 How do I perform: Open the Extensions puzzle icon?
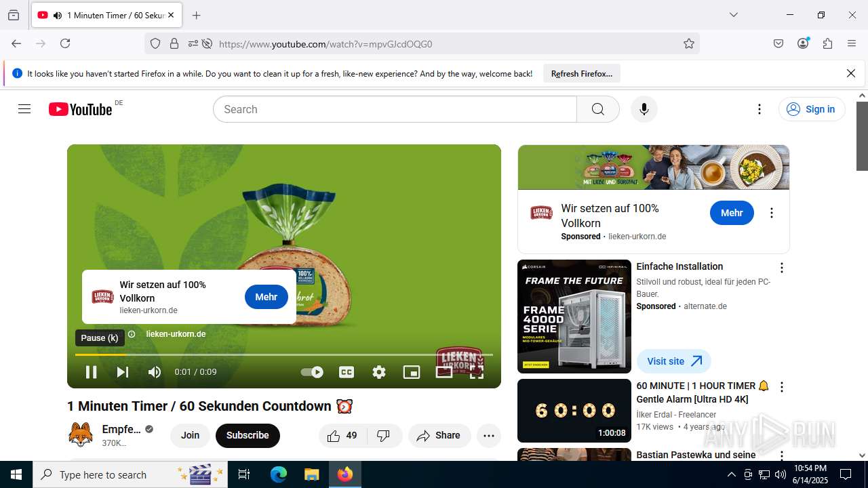coord(827,43)
